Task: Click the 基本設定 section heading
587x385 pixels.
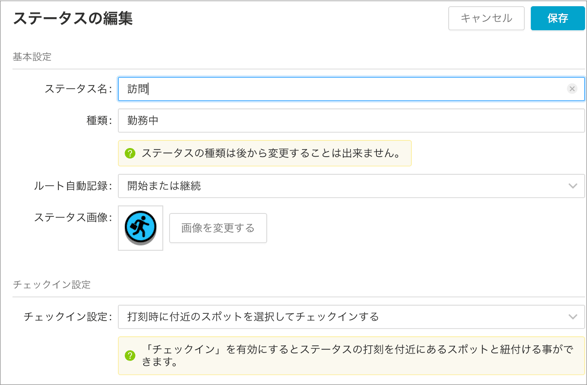Action: tap(32, 57)
